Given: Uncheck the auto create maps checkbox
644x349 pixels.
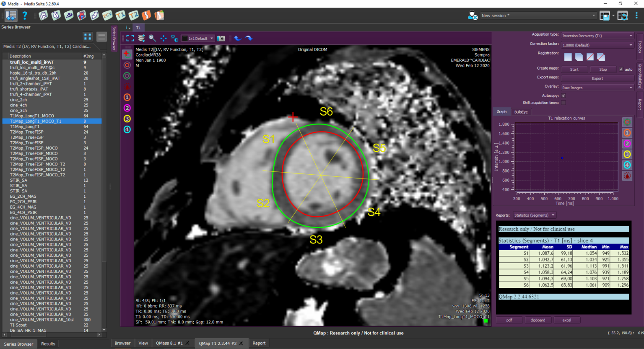Looking at the screenshot, I should click(621, 70).
